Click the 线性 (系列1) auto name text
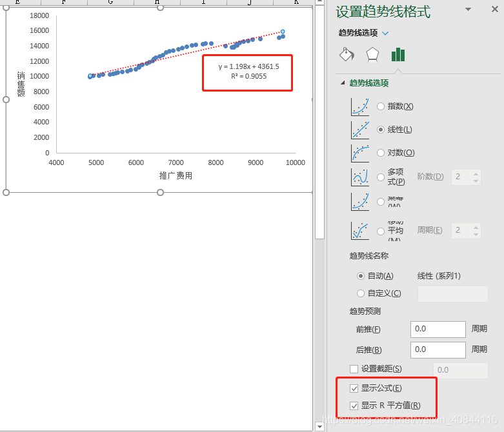The image size is (504, 432). point(439,276)
